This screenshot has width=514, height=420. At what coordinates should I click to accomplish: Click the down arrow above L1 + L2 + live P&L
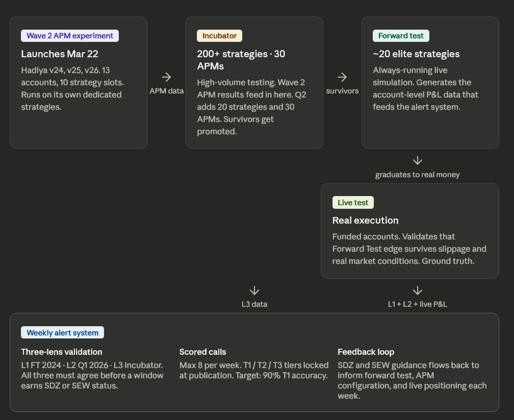(418, 291)
